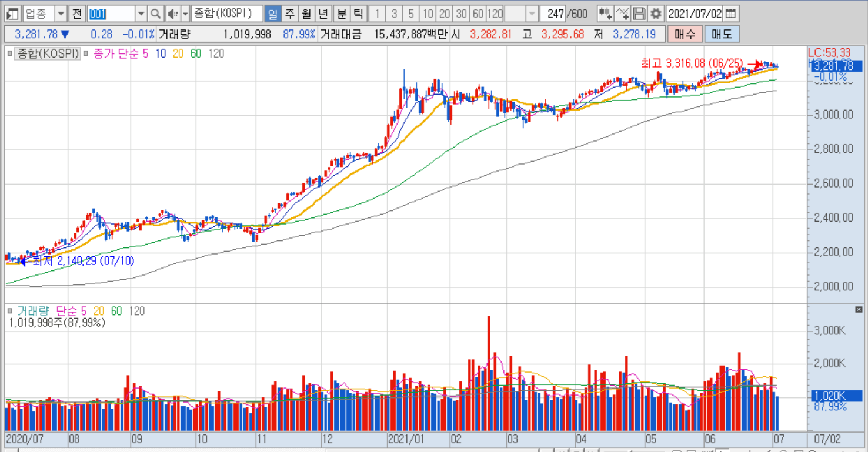Toggle the 전 button
The height and width of the screenshot is (452, 868).
coord(77,14)
